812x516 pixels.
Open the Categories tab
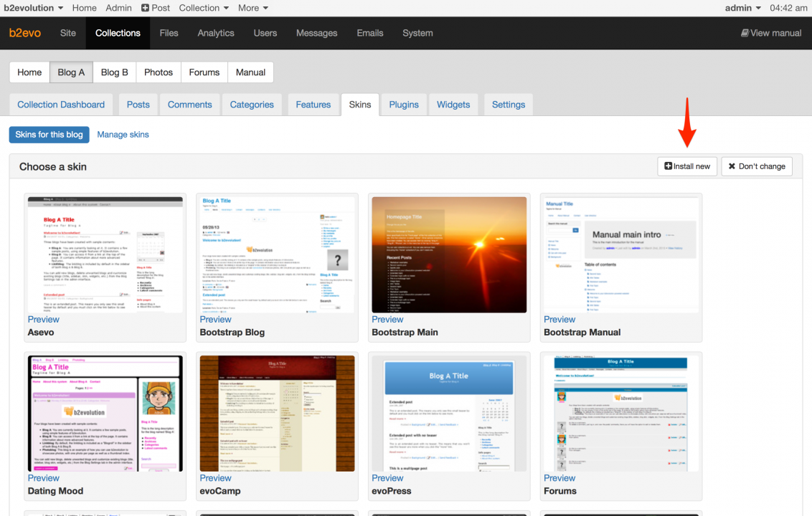(252, 105)
